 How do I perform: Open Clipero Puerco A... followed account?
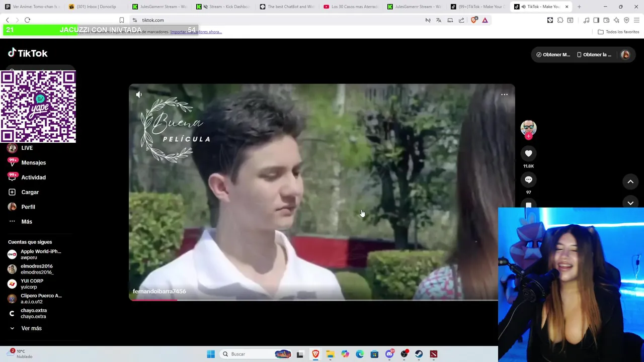tap(35, 299)
